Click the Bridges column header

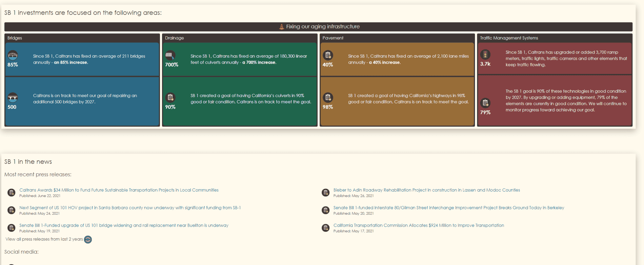click(x=82, y=38)
